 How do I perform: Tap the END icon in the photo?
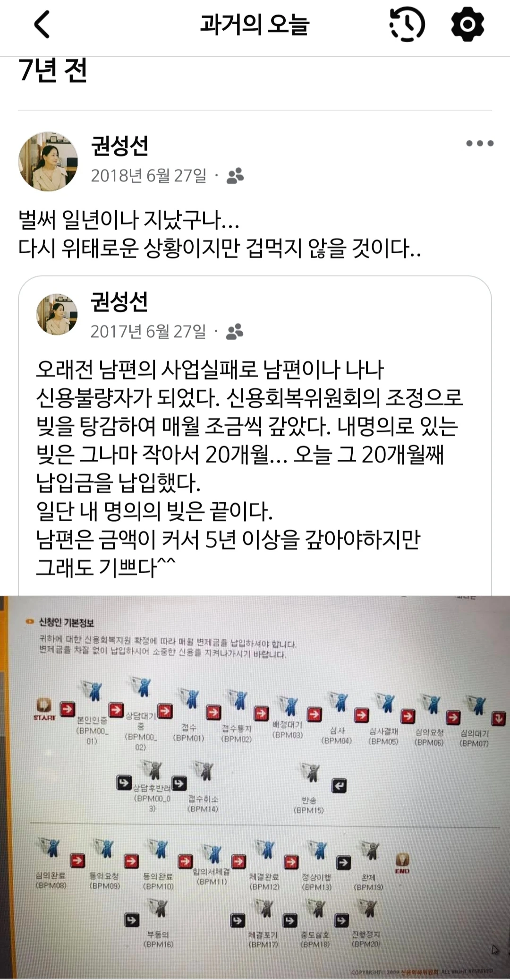pyautogui.click(x=402, y=863)
